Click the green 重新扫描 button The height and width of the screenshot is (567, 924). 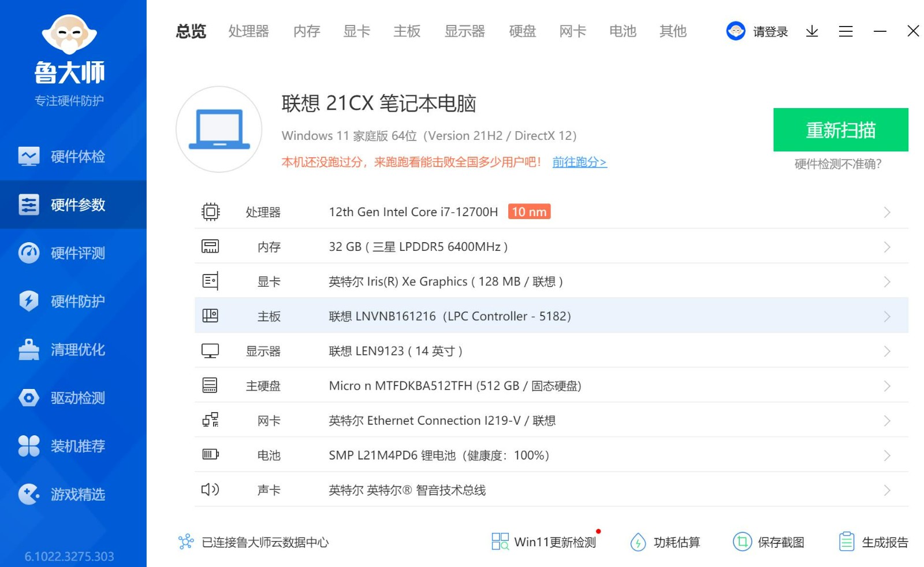point(841,129)
